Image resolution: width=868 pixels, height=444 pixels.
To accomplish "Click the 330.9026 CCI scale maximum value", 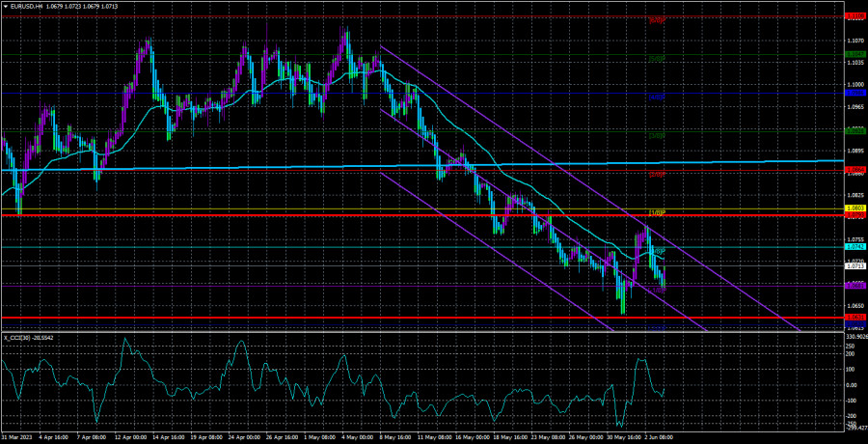I will point(857,336).
